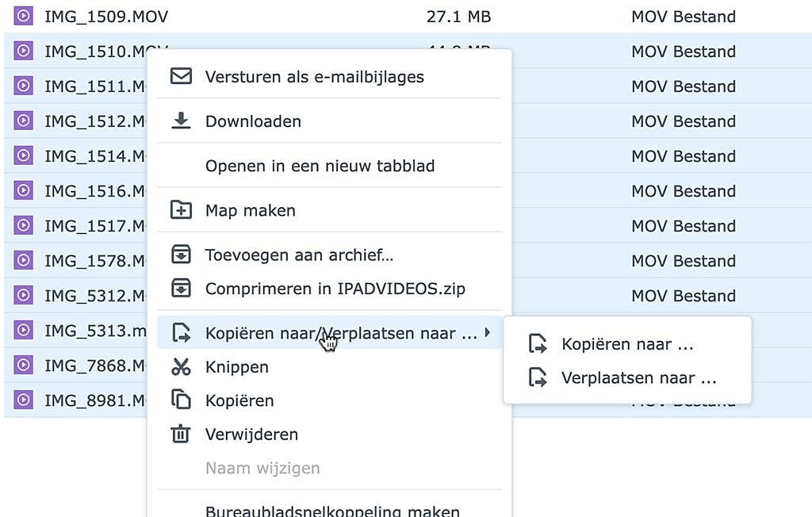Select Openen in een nieuw tabblad
The image size is (812, 517).
320,167
